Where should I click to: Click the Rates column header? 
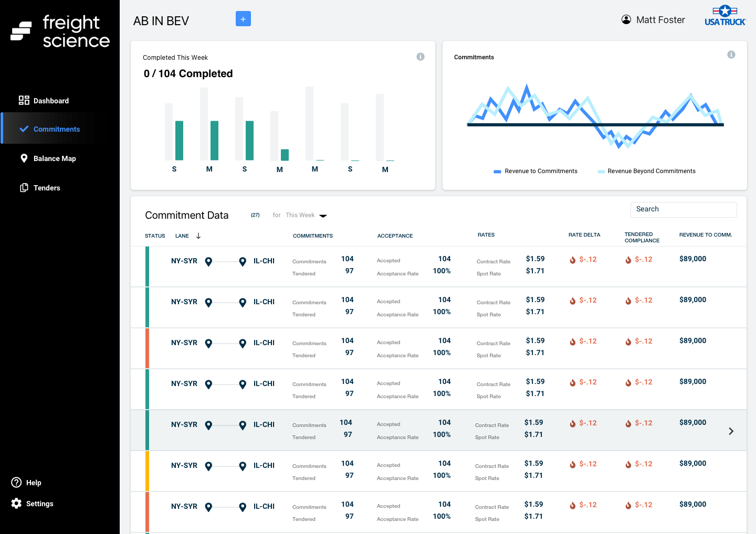click(x=486, y=235)
